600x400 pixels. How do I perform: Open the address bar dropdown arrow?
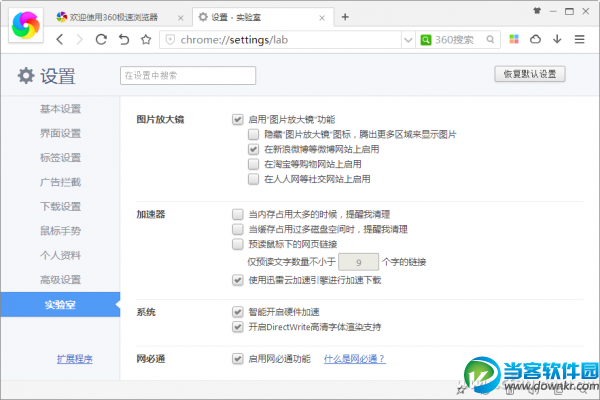click(408, 40)
